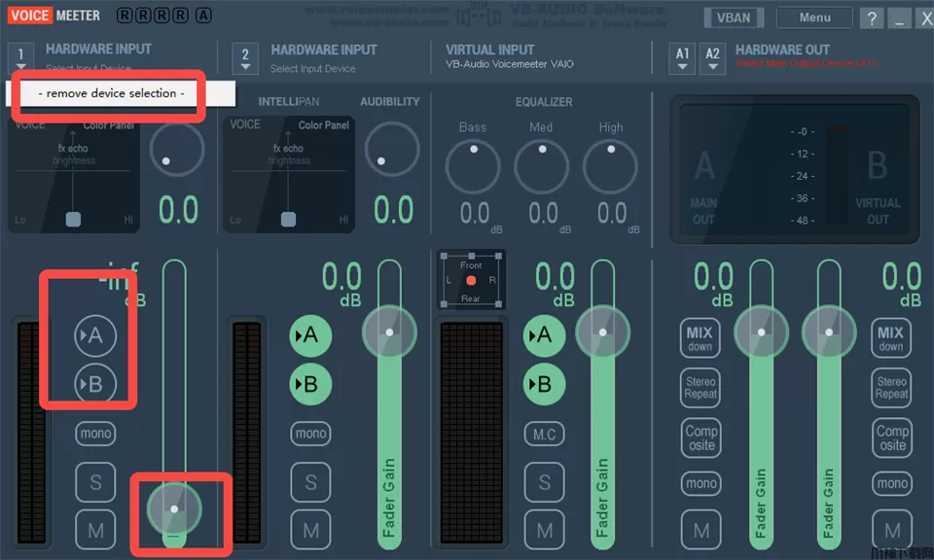
Task: Toggle Composite on bus B output
Action: [x=892, y=438]
